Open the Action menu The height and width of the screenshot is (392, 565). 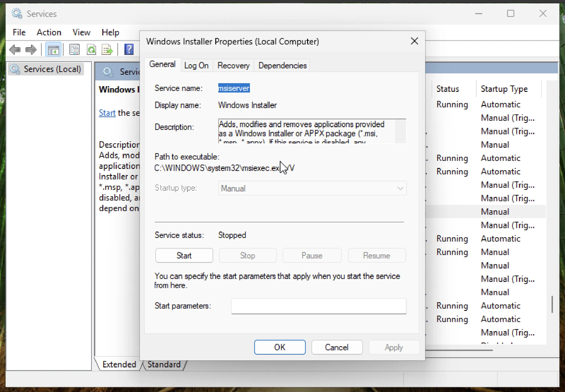tap(49, 32)
